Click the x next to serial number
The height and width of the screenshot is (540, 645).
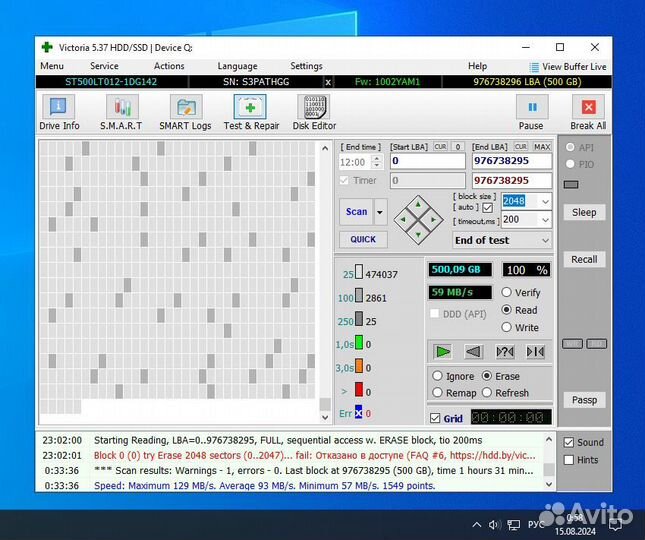[x=328, y=82]
